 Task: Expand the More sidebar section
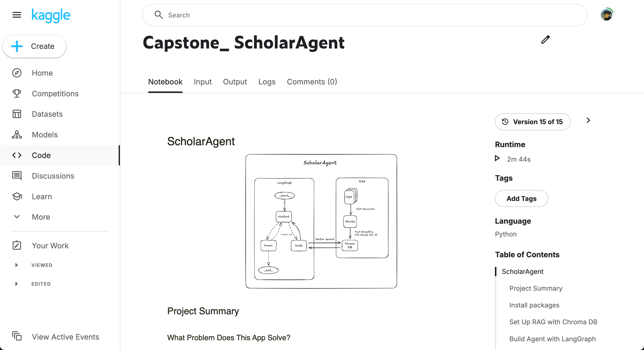(x=17, y=217)
